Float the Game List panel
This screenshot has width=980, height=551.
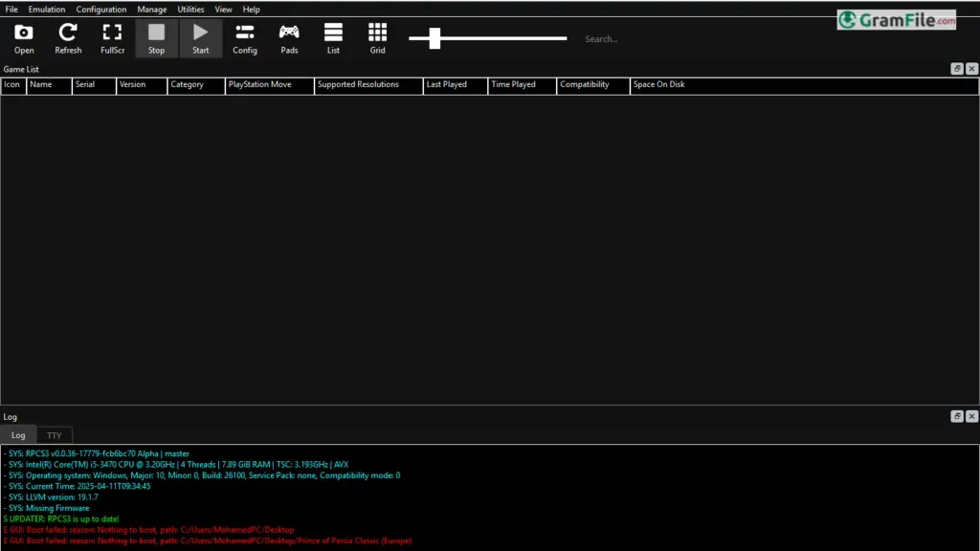(x=957, y=69)
